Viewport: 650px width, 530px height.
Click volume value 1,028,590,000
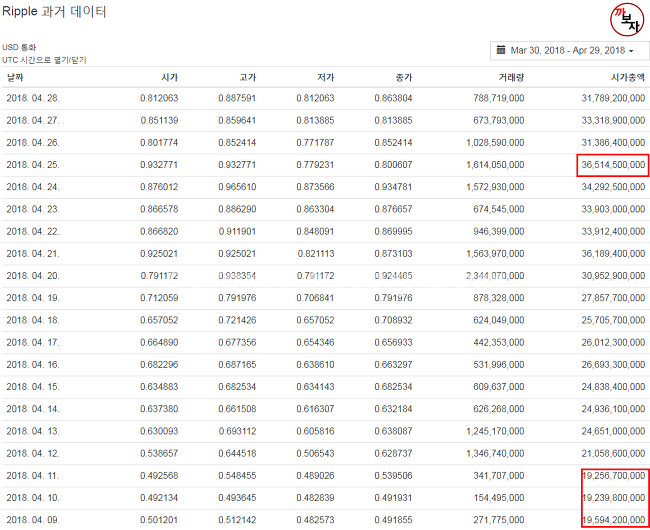point(495,143)
